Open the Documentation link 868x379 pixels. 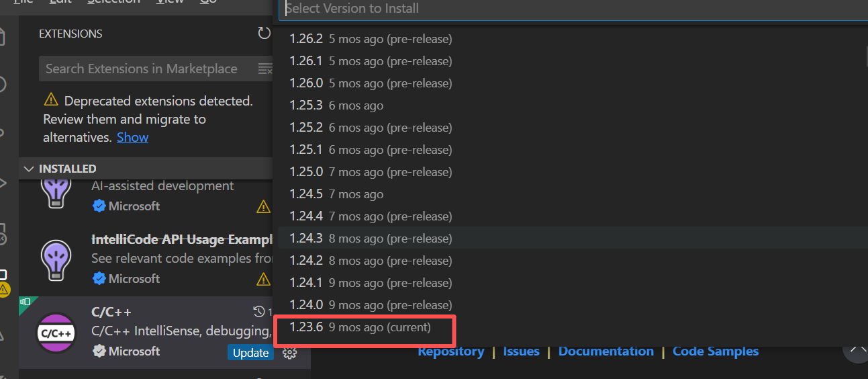point(606,351)
